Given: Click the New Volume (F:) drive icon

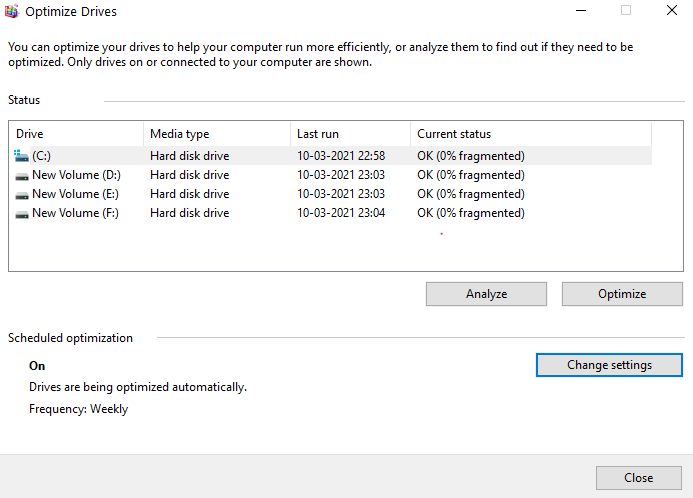Looking at the screenshot, I should [x=22, y=214].
